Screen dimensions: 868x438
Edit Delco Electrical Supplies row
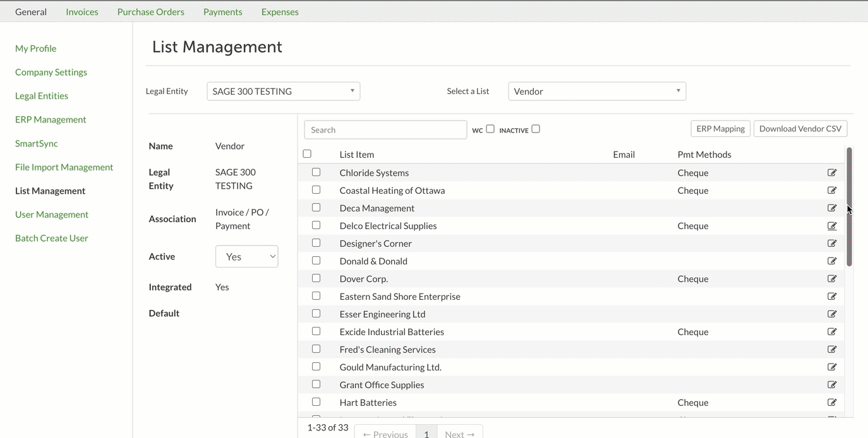[x=832, y=225]
